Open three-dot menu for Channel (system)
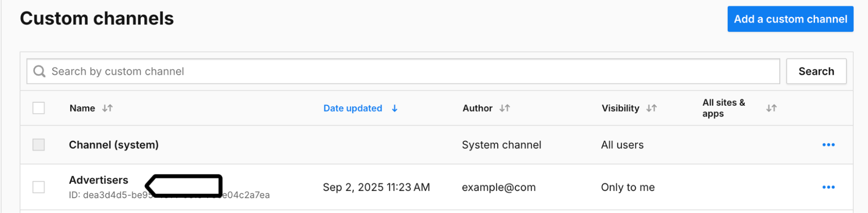This screenshot has height=213, width=868. pos(828,145)
